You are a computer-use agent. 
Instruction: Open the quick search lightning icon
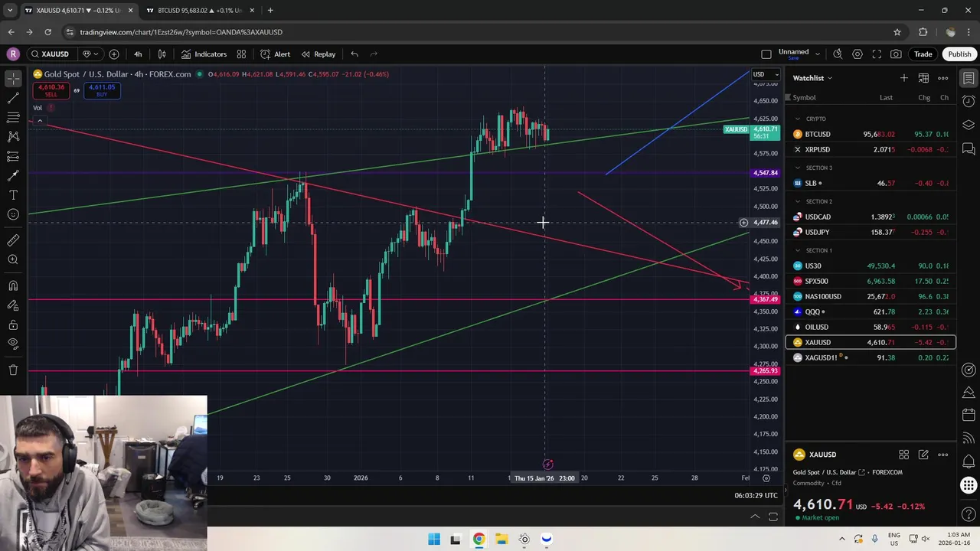click(838, 54)
